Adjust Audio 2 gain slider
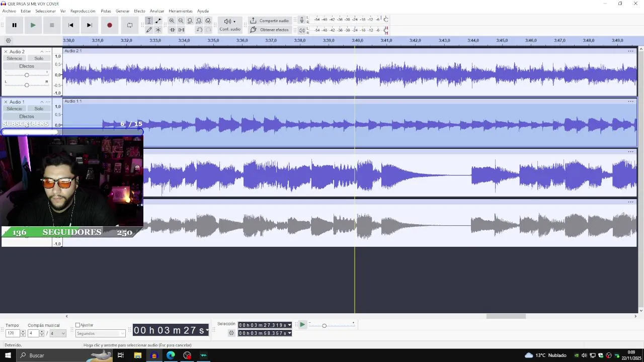Image resolution: width=644 pixels, height=362 pixels. click(27, 75)
